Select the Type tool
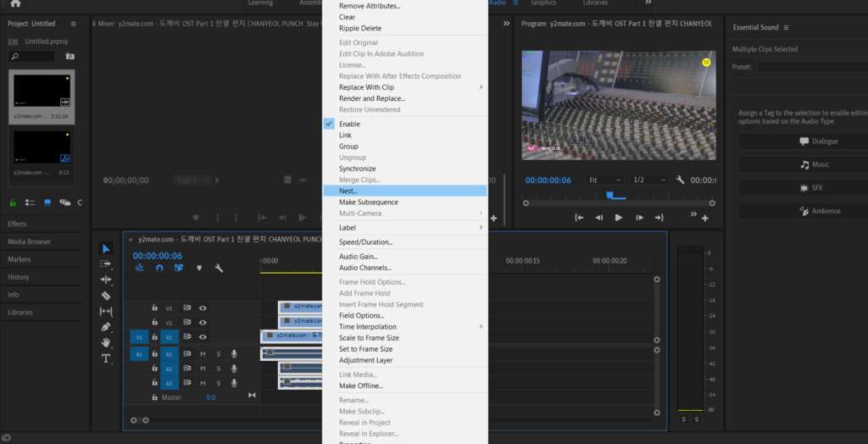The image size is (868, 444). click(106, 358)
